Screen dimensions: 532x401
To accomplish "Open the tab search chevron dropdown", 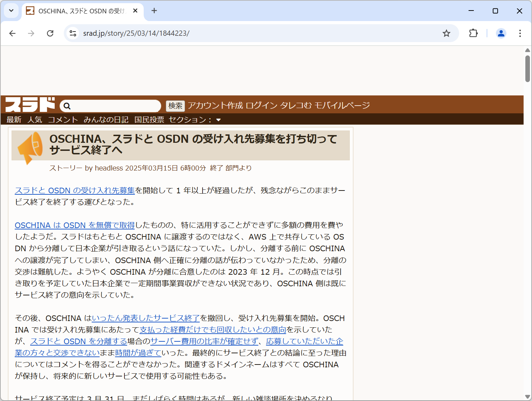I will point(11,11).
